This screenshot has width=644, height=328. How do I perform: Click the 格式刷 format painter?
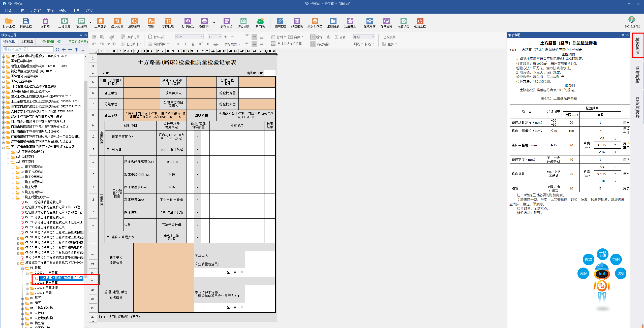tap(112, 40)
